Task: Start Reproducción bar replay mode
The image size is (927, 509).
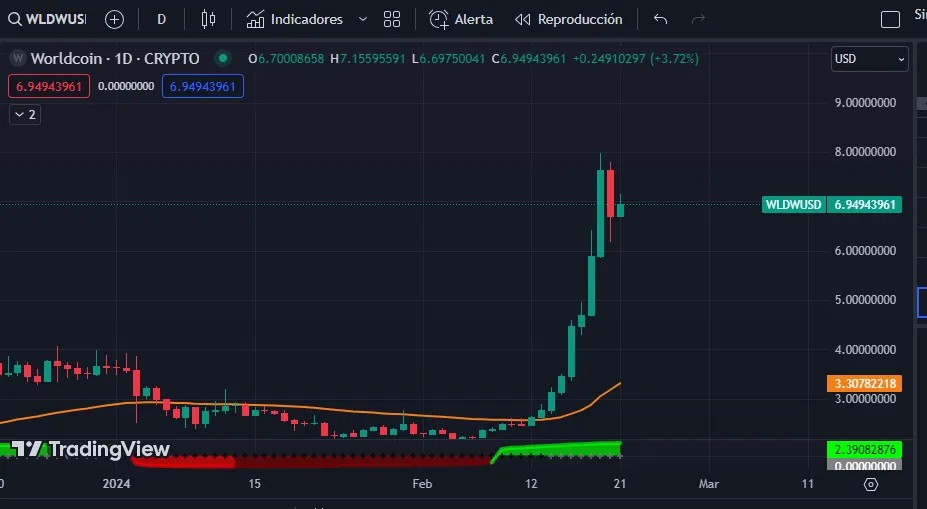Action: 568,20
